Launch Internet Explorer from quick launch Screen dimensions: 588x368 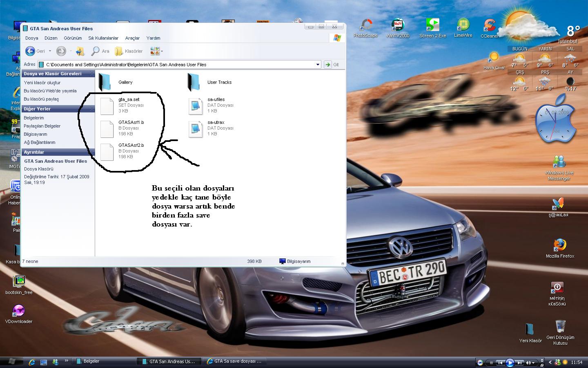(x=32, y=362)
